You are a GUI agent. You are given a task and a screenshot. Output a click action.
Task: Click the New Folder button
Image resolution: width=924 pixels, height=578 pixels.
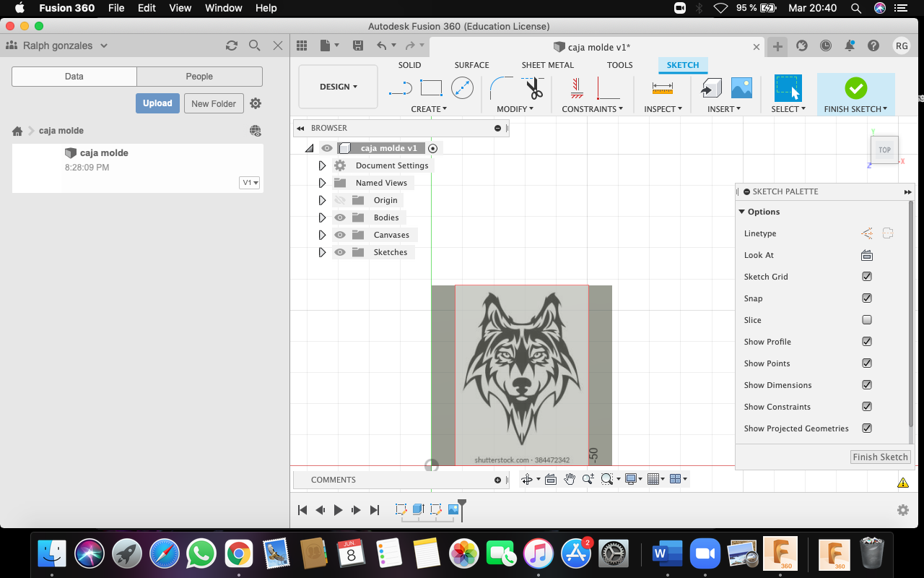[x=214, y=103]
